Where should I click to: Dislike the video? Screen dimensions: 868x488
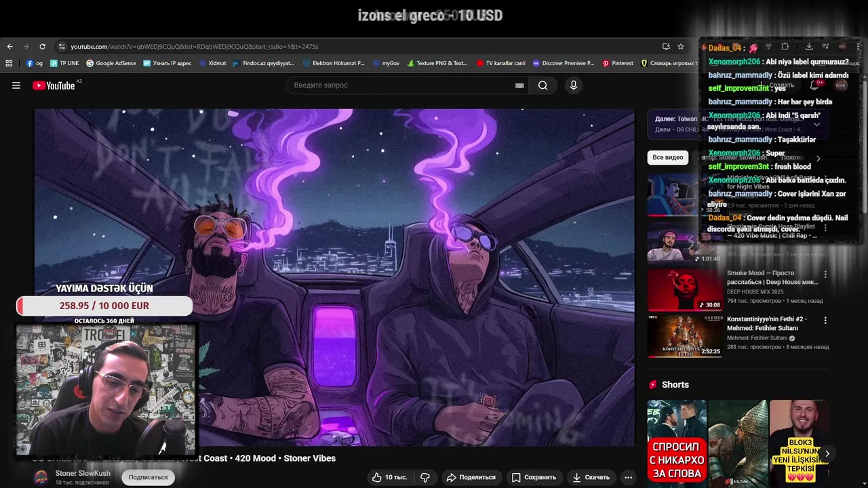coord(425,477)
